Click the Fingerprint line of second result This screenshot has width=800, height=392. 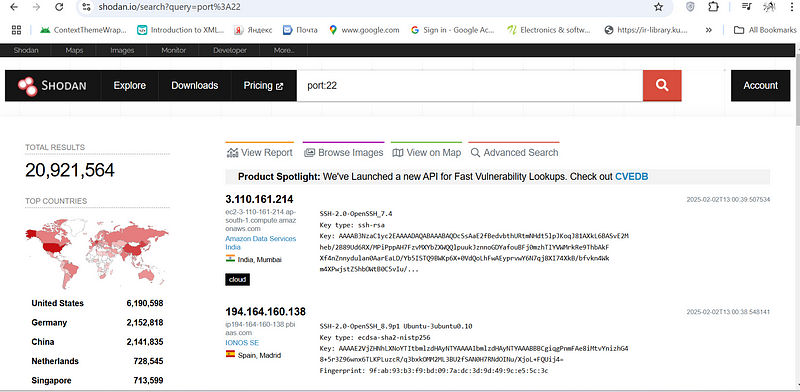coord(434,371)
